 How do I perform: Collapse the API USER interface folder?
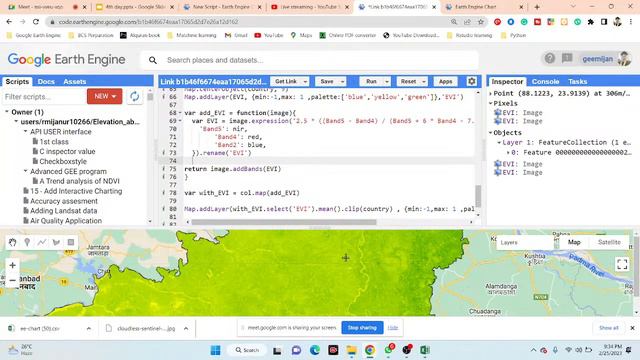click(x=25, y=131)
